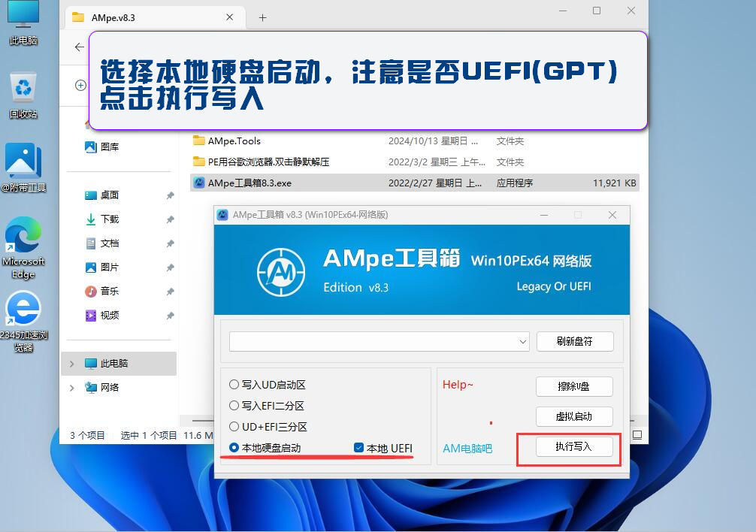Select the 写入EFI二分区 radio option
756x532 pixels.
pyautogui.click(x=234, y=405)
